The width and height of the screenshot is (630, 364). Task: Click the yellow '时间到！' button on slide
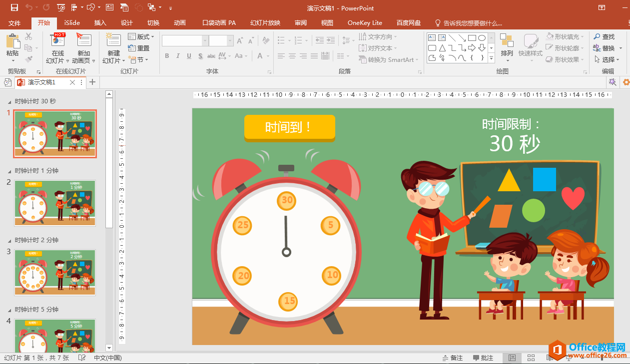click(x=289, y=127)
